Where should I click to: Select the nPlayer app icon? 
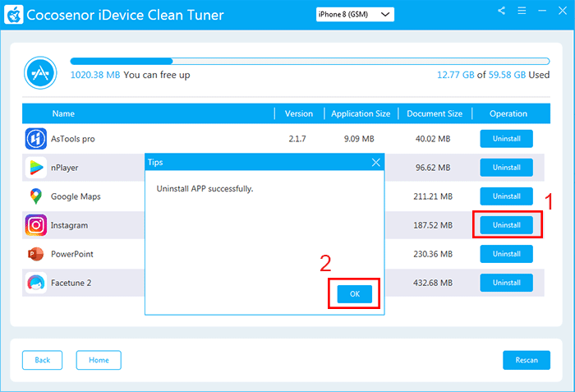[x=36, y=168]
